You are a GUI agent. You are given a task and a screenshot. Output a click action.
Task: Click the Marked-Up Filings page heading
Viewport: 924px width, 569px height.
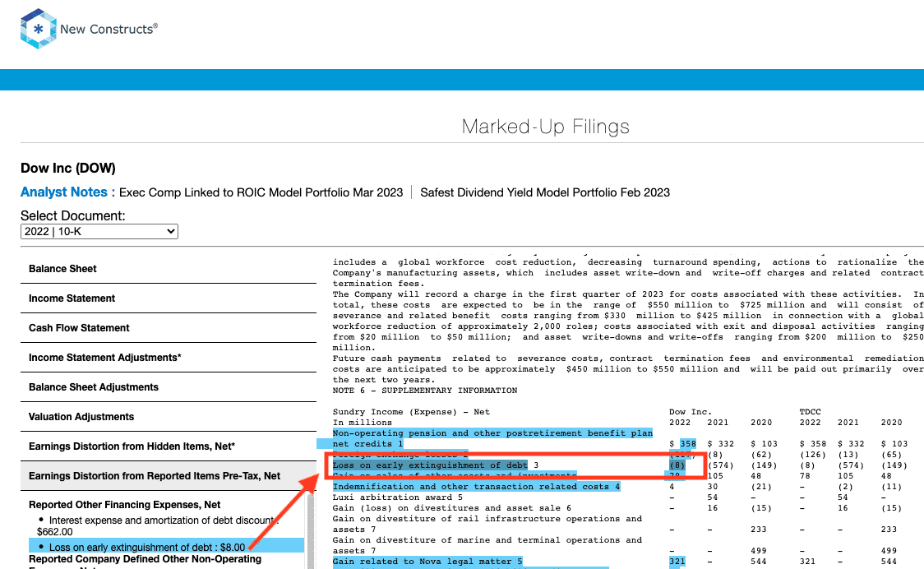pos(546,126)
